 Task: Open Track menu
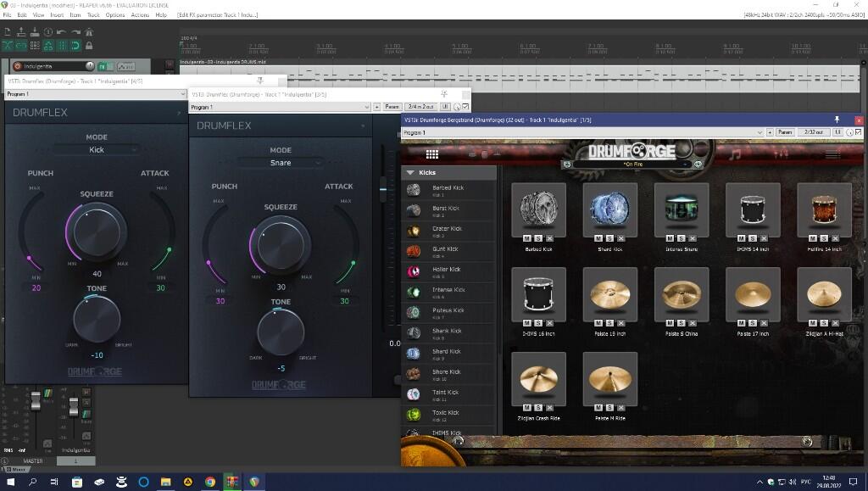(x=93, y=15)
